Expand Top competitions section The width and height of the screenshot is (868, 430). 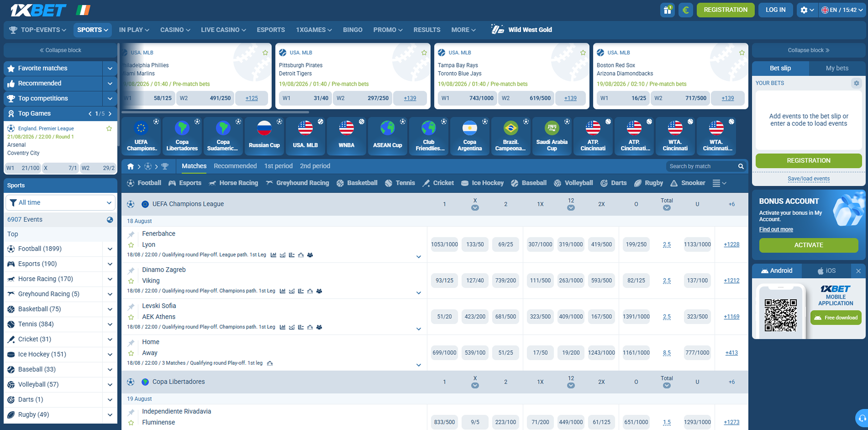110,98
